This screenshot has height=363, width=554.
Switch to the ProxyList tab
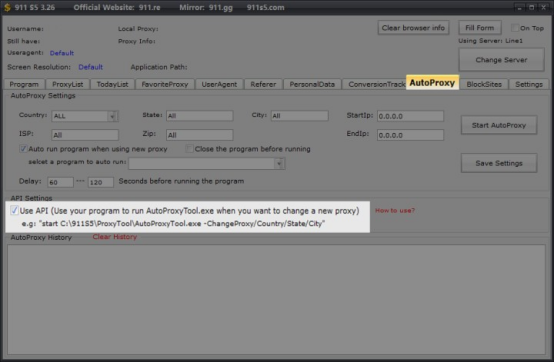67,84
